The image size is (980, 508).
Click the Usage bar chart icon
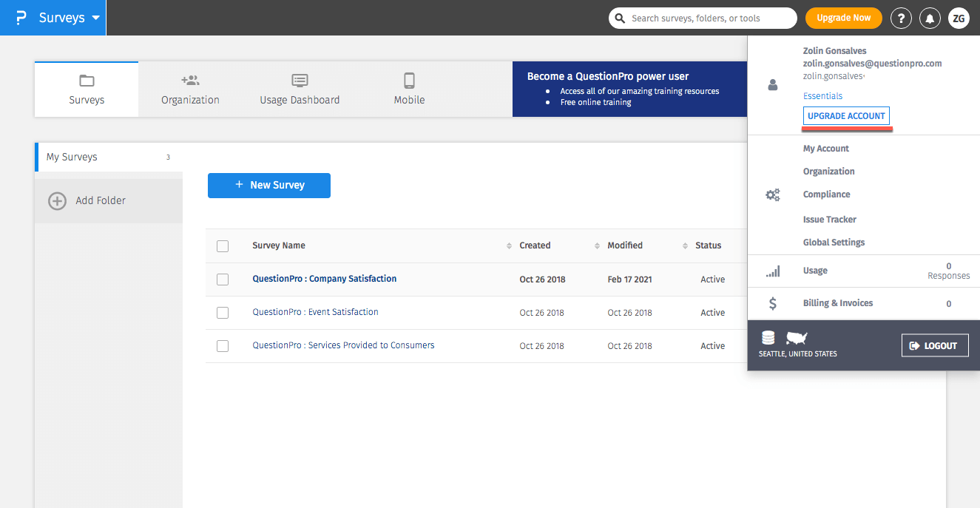click(773, 271)
